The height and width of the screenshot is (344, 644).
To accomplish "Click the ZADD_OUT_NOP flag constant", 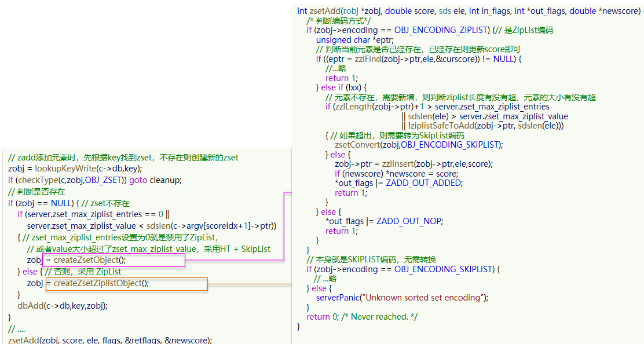I will coord(408,221).
